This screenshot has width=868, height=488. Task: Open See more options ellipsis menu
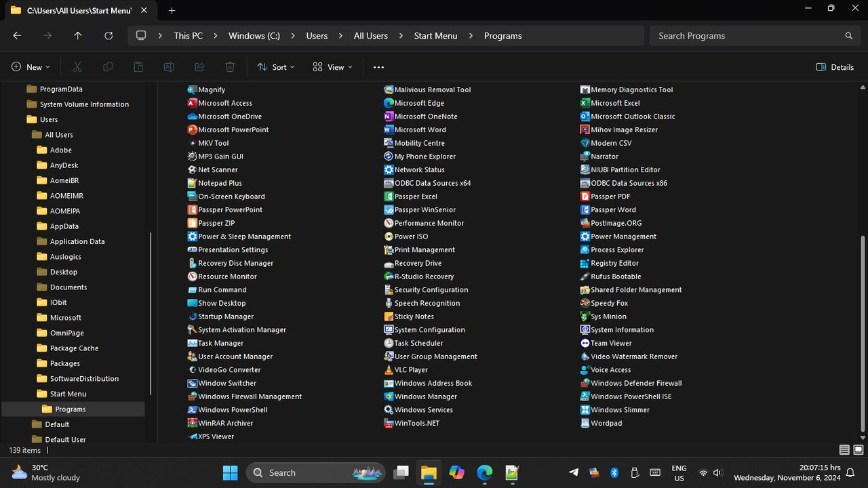[378, 67]
